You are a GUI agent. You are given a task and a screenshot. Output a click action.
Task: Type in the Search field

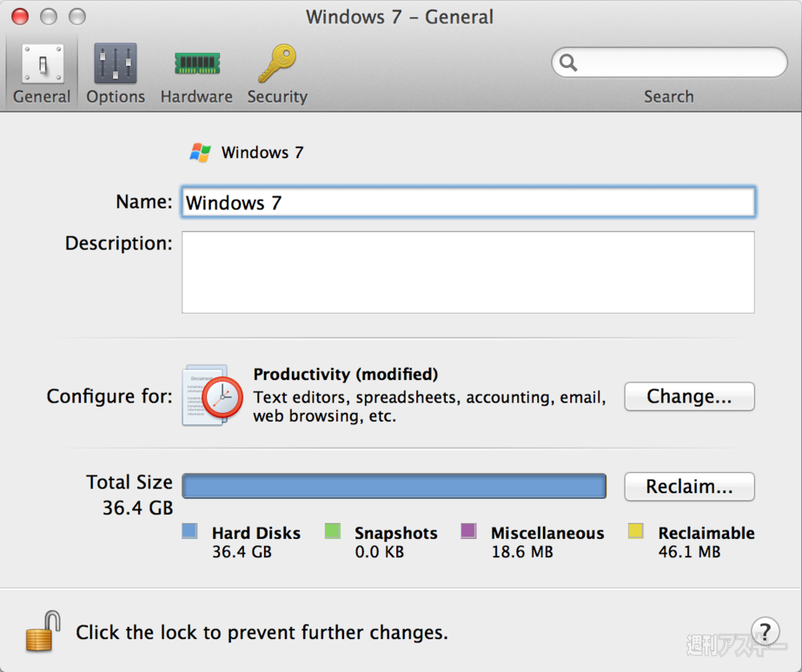(678, 63)
